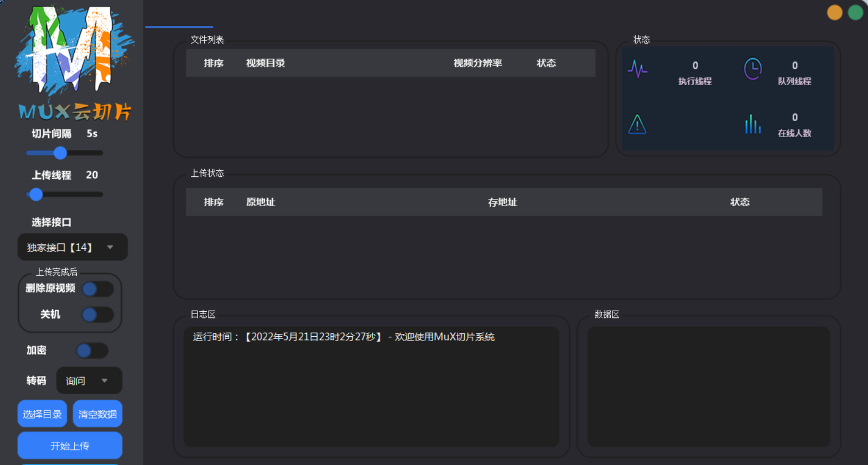
Task: Click the bar chart online users icon
Action: (752, 124)
